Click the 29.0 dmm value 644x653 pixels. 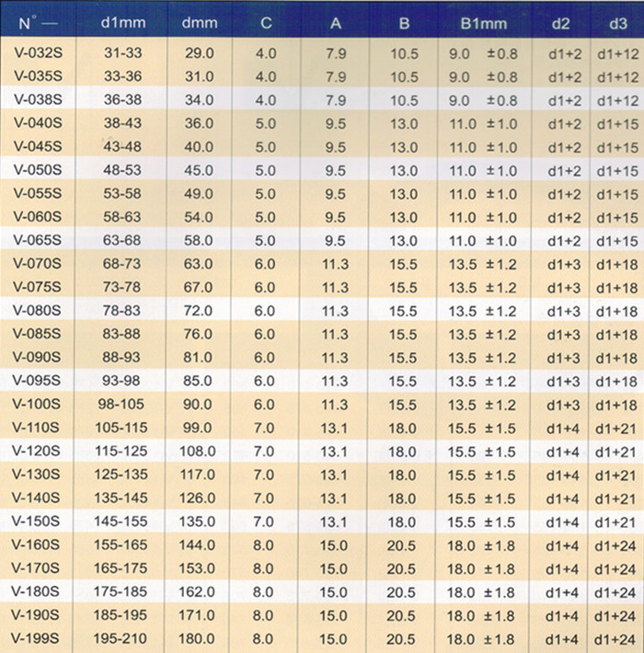click(198, 53)
